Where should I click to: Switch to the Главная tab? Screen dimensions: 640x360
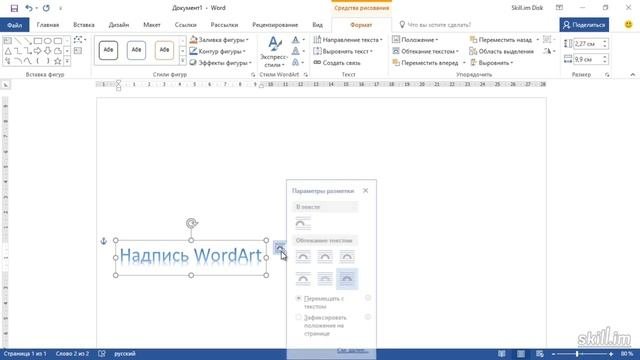coord(48,25)
